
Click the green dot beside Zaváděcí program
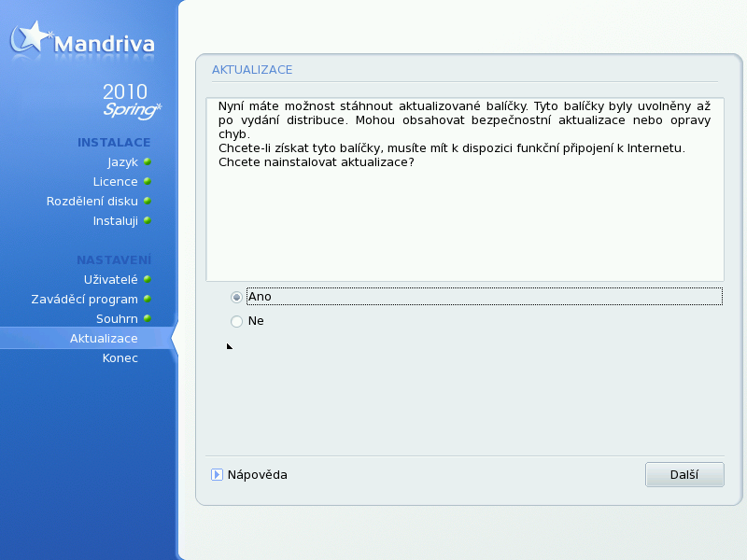[148, 299]
